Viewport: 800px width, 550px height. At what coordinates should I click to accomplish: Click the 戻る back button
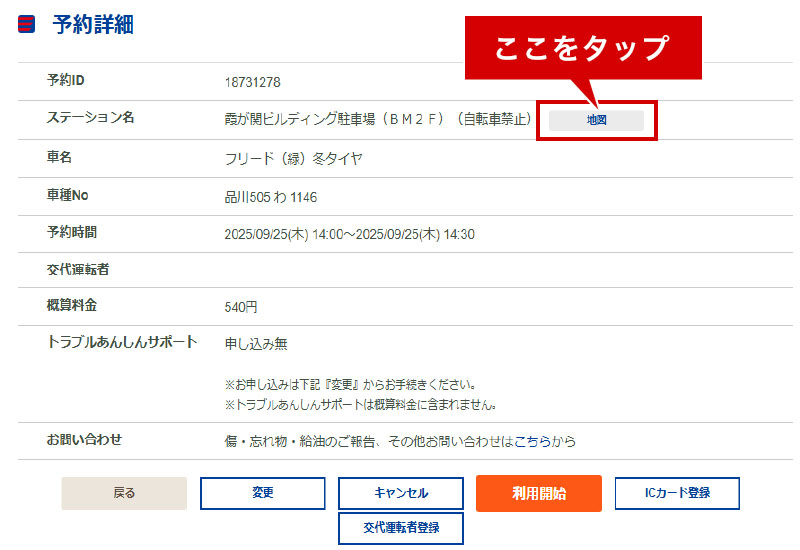click(124, 493)
